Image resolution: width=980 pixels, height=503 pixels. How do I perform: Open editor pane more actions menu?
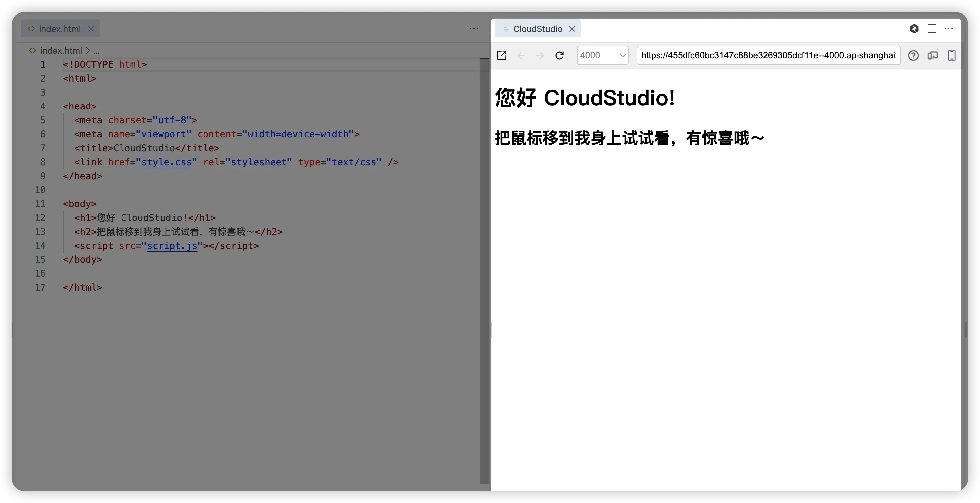474,29
